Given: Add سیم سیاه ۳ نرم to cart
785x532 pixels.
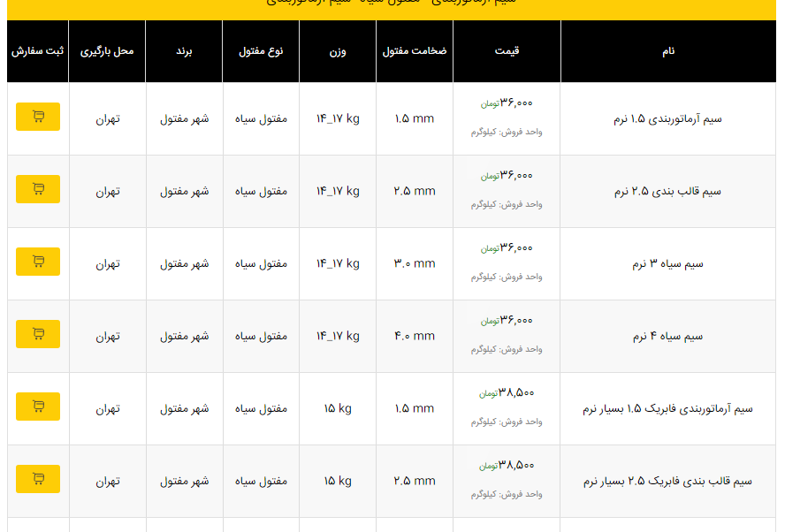Looking at the screenshot, I should 38,262.
